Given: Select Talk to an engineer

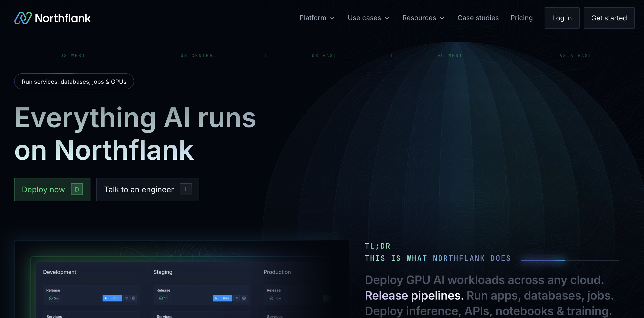Looking at the screenshot, I should [147, 189].
